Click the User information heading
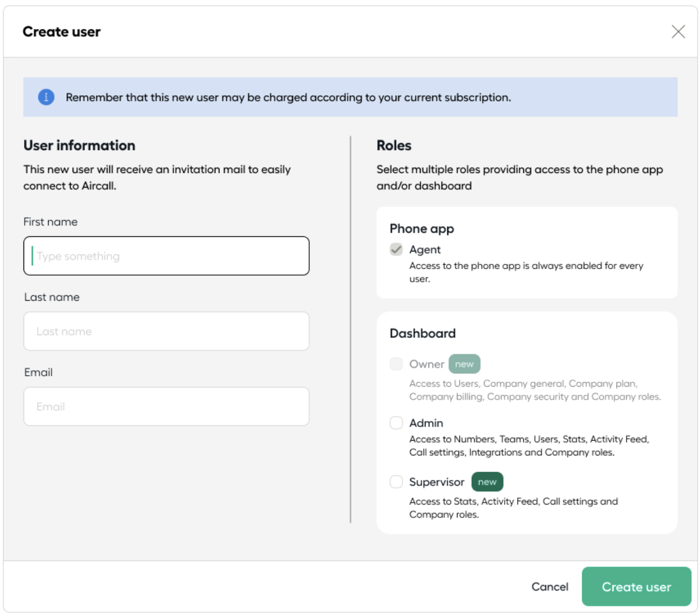This screenshot has width=700, height=616. (x=80, y=145)
